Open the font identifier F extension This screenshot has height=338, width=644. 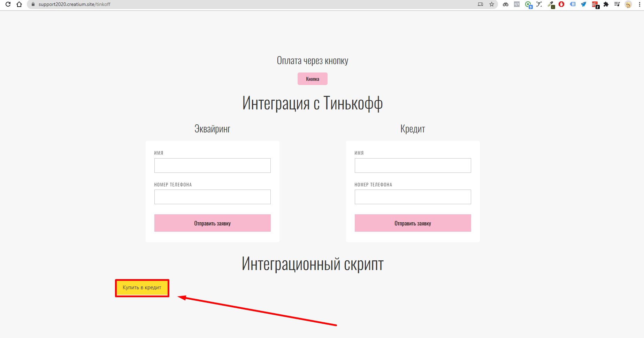pos(539,4)
